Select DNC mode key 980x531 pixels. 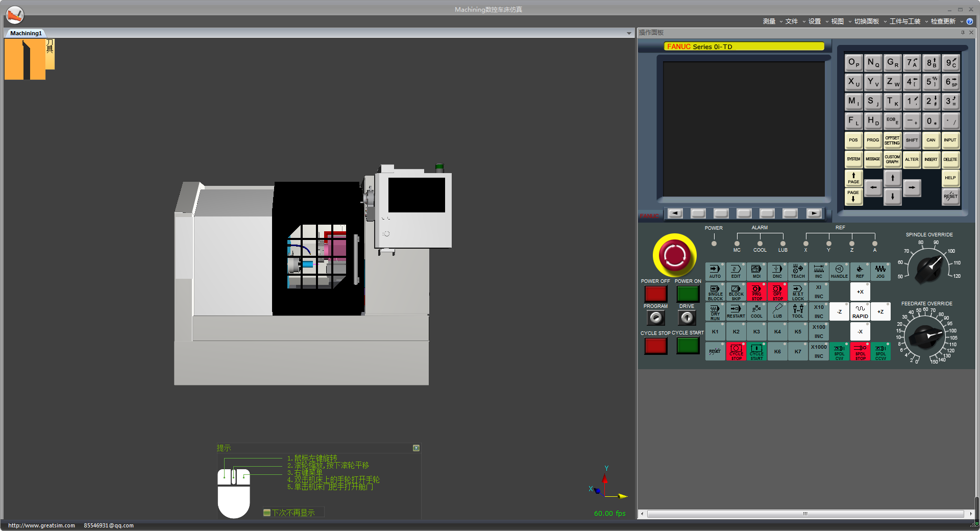pyautogui.click(x=777, y=272)
